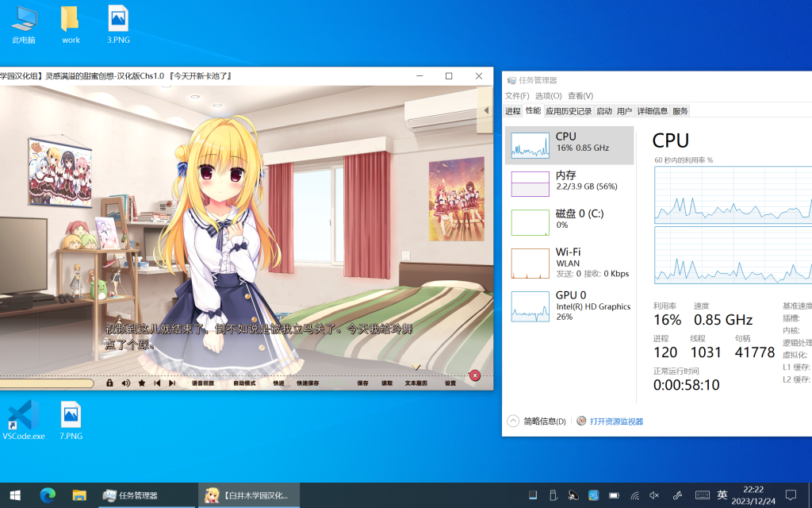
Task: Click the safely remove USB hardware tray icon
Action: pyautogui.click(x=553, y=495)
